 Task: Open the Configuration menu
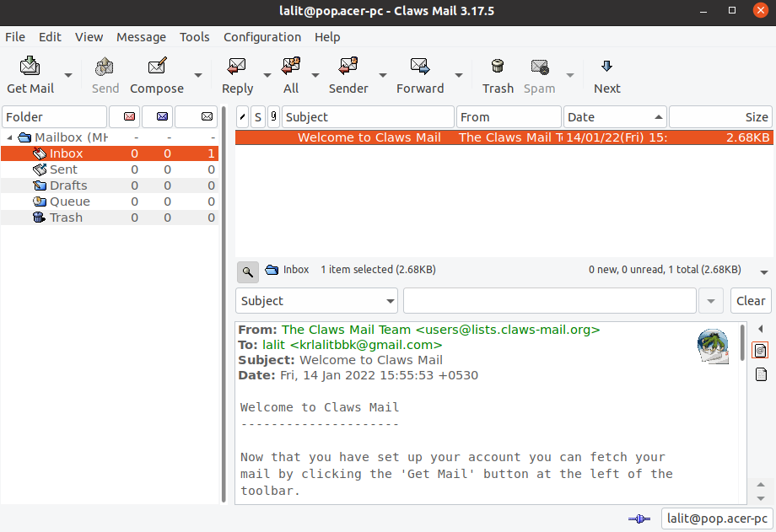tap(261, 37)
